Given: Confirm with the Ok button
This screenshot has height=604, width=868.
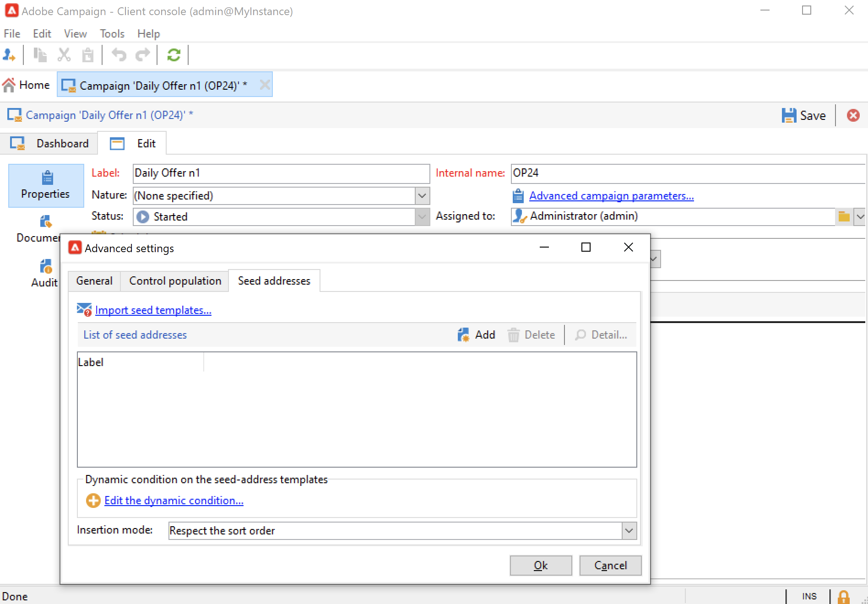Looking at the screenshot, I should [x=541, y=566].
